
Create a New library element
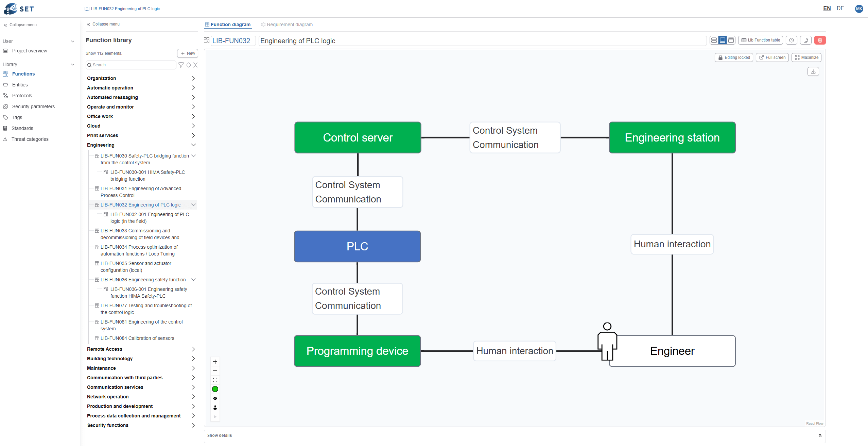pyautogui.click(x=188, y=53)
